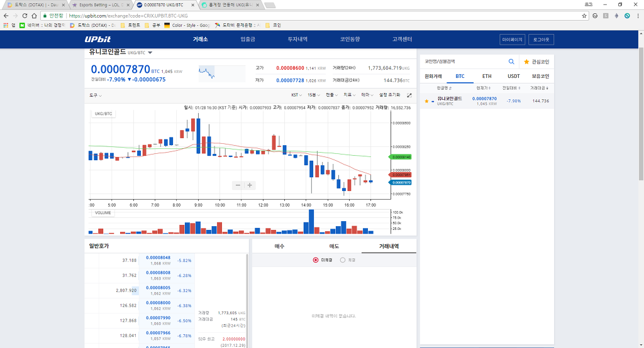Click the order book vertical scrollbar

pyautogui.click(x=247, y=300)
